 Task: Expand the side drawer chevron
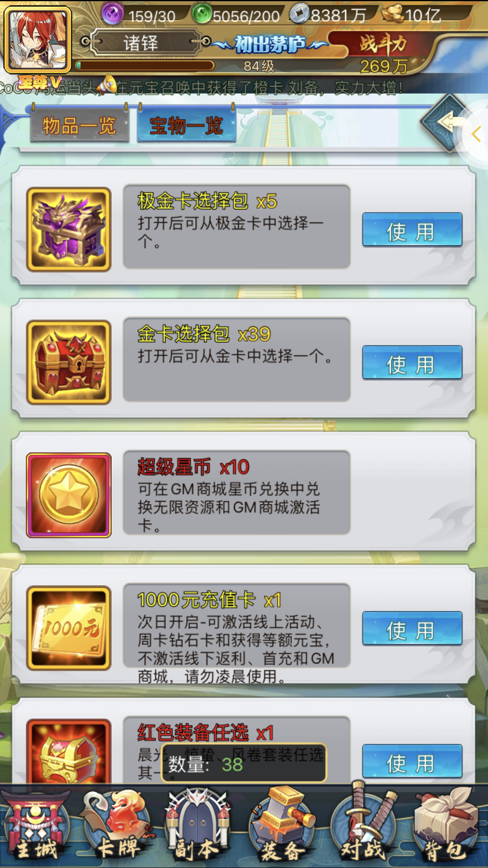[476, 134]
